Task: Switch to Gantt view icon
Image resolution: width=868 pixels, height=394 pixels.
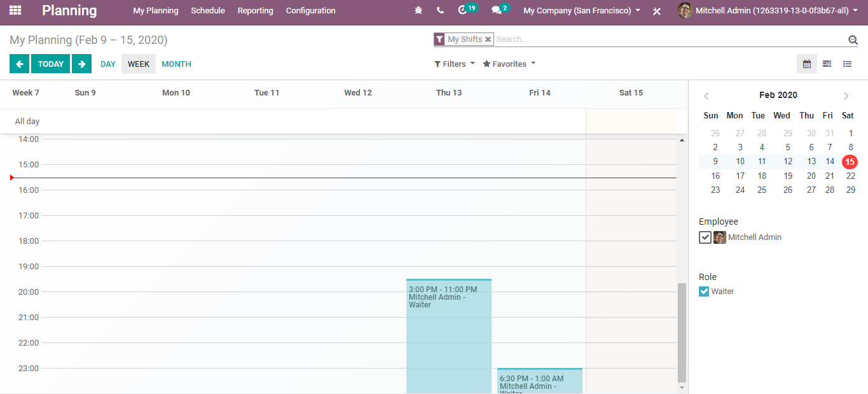Action: coord(827,64)
